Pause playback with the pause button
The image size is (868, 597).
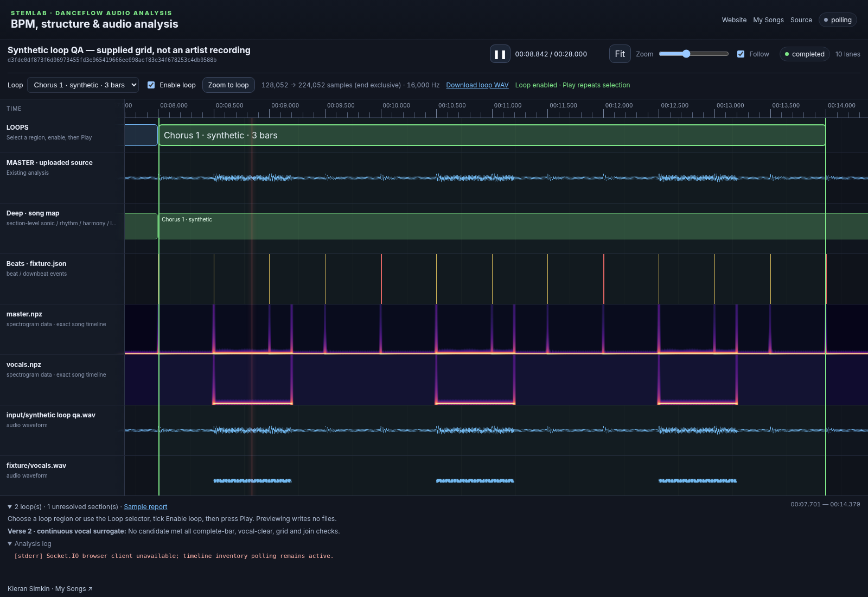click(500, 54)
